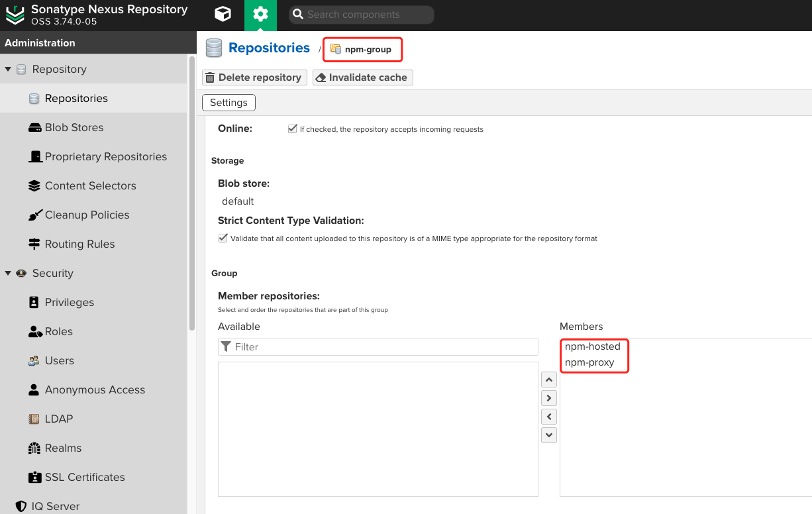The width and height of the screenshot is (812, 514).
Task: Click the Proprietary Repositories door icon
Action: [x=35, y=157]
